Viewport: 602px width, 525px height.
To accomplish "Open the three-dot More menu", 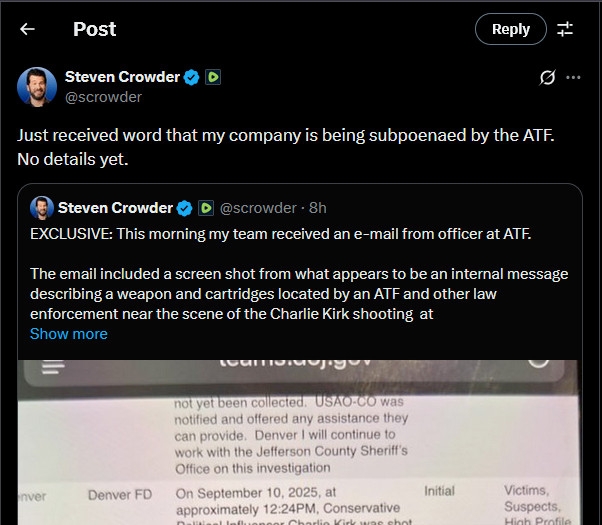I will pyautogui.click(x=573, y=77).
